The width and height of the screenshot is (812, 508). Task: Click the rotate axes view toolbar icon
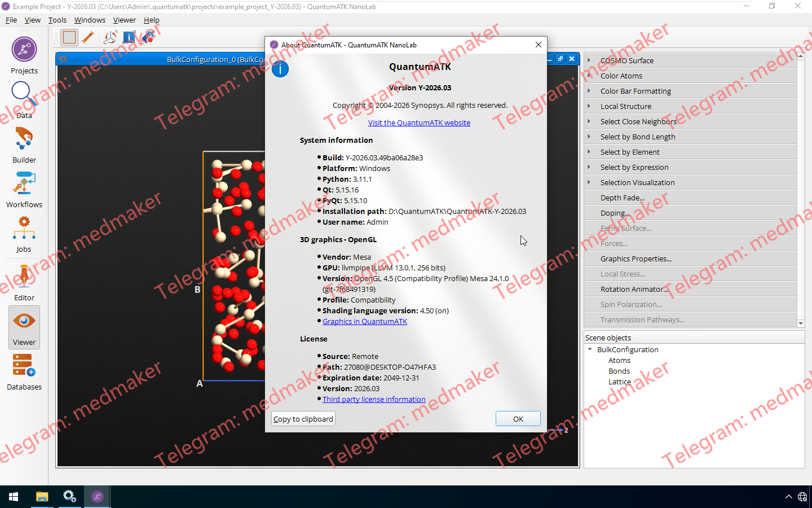click(x=111, y=37)
